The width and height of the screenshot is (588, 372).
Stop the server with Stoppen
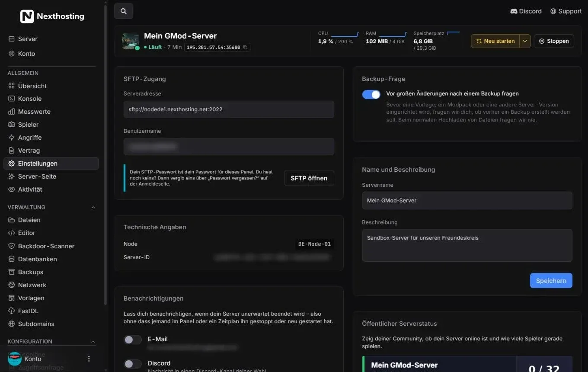(x=554, y=41)
